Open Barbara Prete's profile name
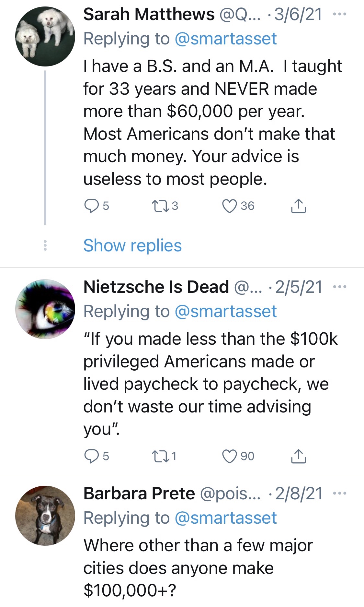 (x=139, y=494)
